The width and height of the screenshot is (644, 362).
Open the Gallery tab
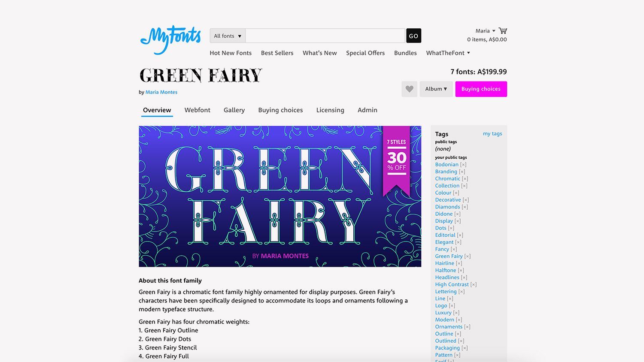click(234, 110)
